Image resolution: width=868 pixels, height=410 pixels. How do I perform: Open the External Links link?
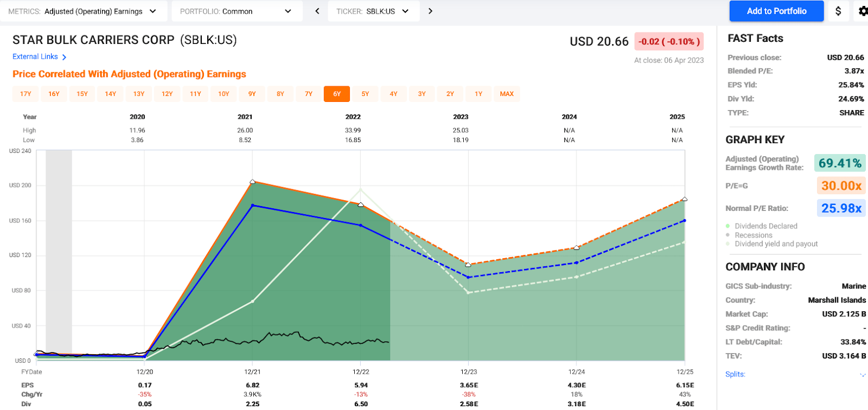(35, 56)
